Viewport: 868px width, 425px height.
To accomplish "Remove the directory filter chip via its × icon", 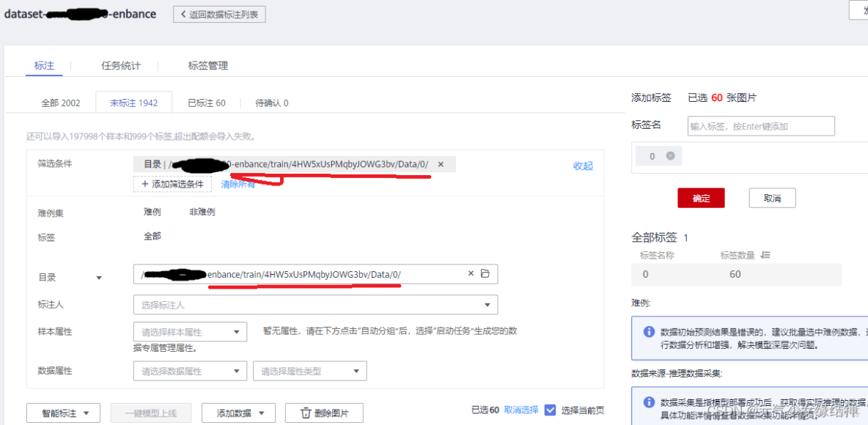I will [440, 163].
